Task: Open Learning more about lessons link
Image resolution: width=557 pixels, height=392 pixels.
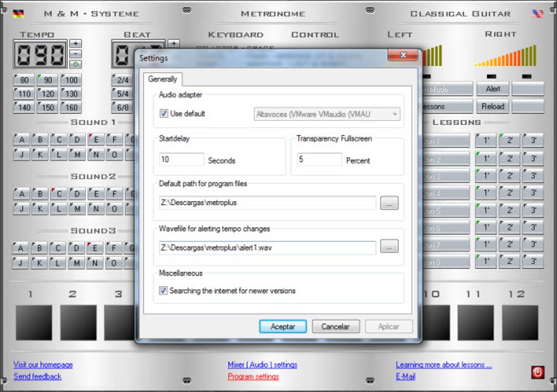Action: (444, 365)
